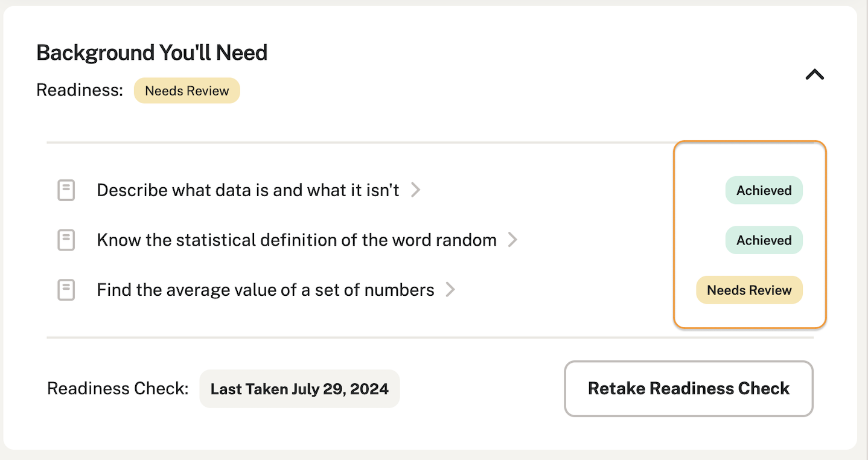Click chevron arrow after Describe what data is

tap(415, 190)
